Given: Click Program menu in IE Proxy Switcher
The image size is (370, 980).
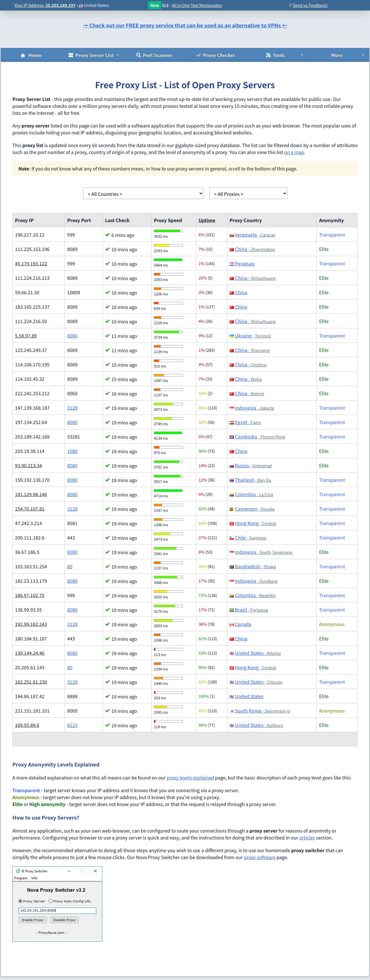Looking at the screenshot, I should pos(21,878).
